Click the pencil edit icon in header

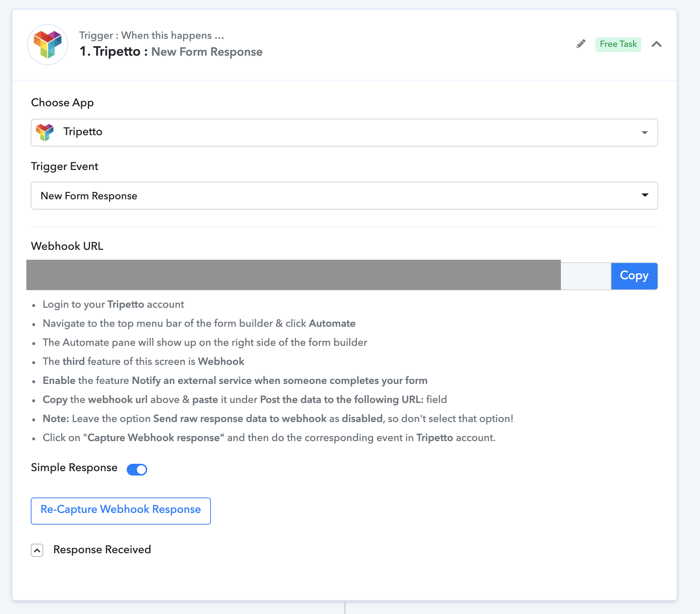[x=581, y=44]
